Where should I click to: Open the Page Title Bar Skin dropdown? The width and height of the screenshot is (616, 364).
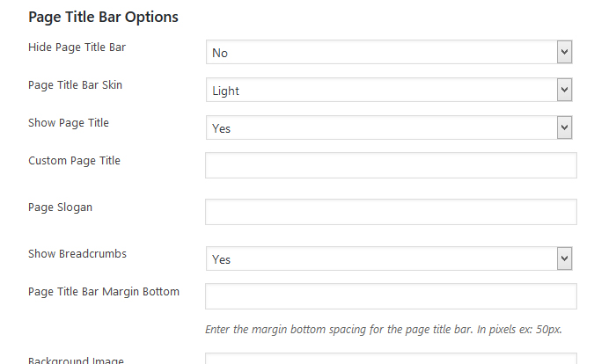point(390,91)
